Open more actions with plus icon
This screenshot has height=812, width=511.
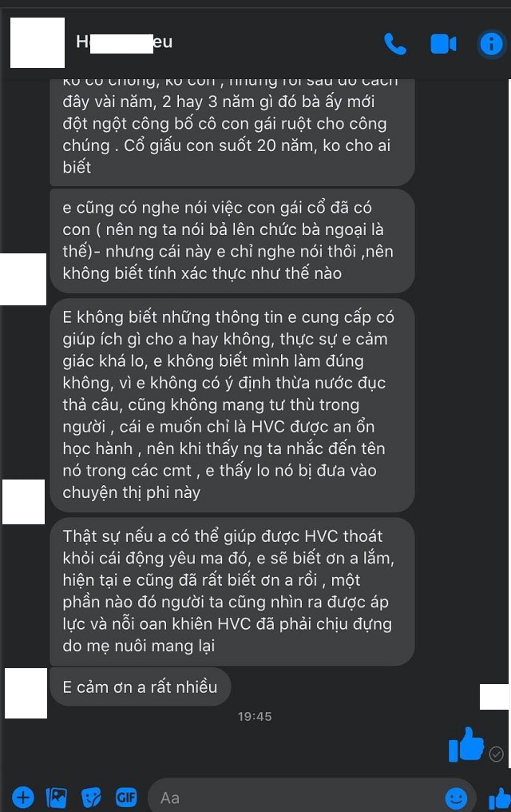tap(23, 797)
